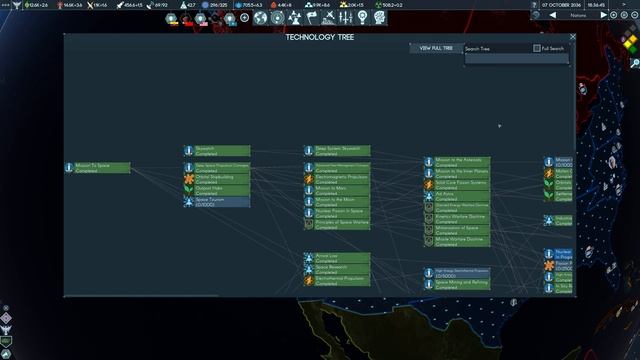The width and height of the screenshot is (640, 360).
Task: Click the badge icon of Missile Warfare Doctrine
Action: 429,241
